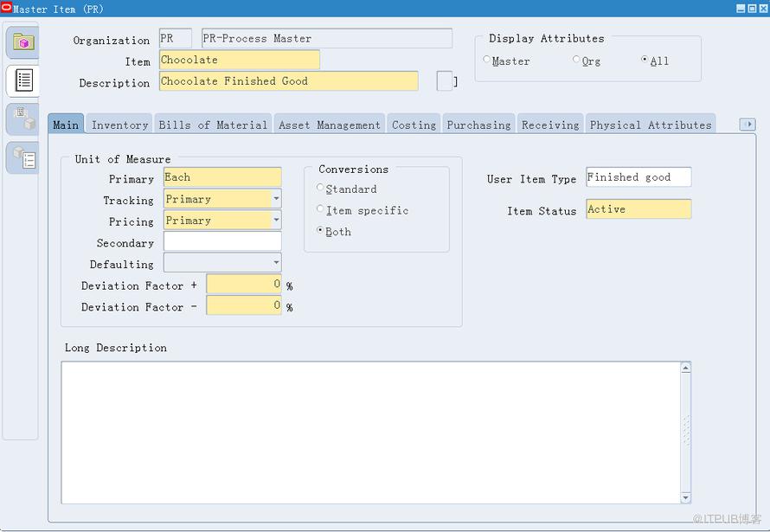This screenshot has height=532, width=770.
Task: Open the Pricing dropdown list
Action: click(x=276, y=220)
